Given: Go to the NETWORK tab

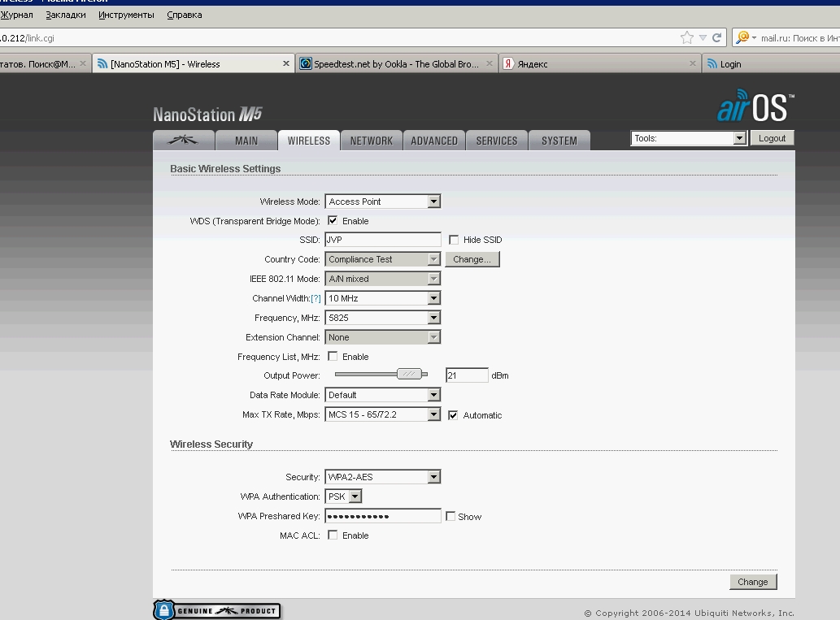Looking at the screenshot, I should pos(372,141).
